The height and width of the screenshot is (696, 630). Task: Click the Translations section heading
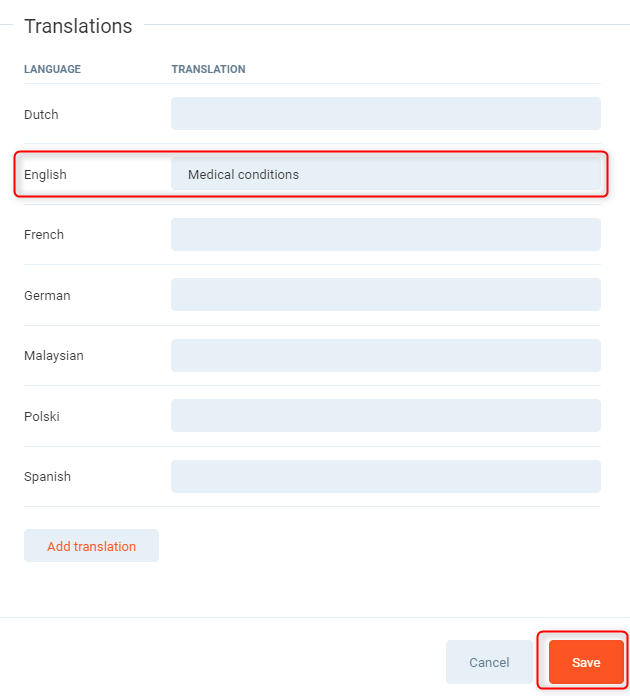[78, 26]
